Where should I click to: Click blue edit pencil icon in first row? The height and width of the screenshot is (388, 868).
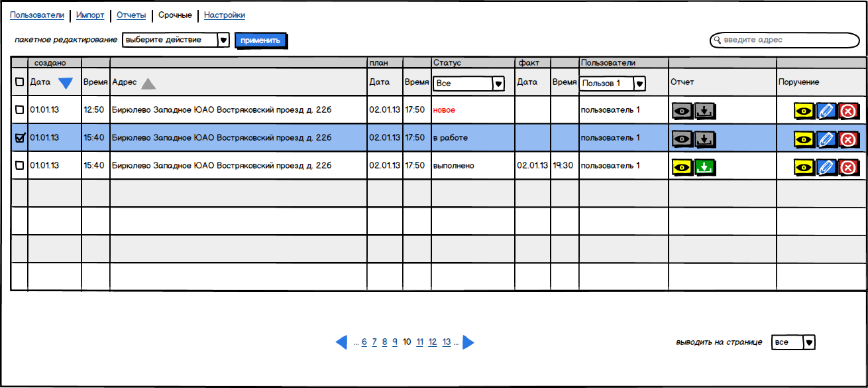tap(826, 111)
